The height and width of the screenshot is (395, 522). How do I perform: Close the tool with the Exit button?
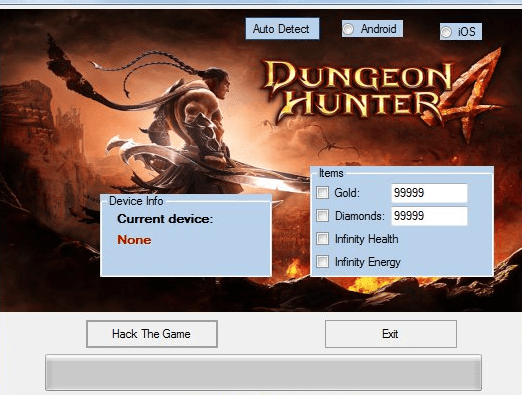click(x=391, y=334)
